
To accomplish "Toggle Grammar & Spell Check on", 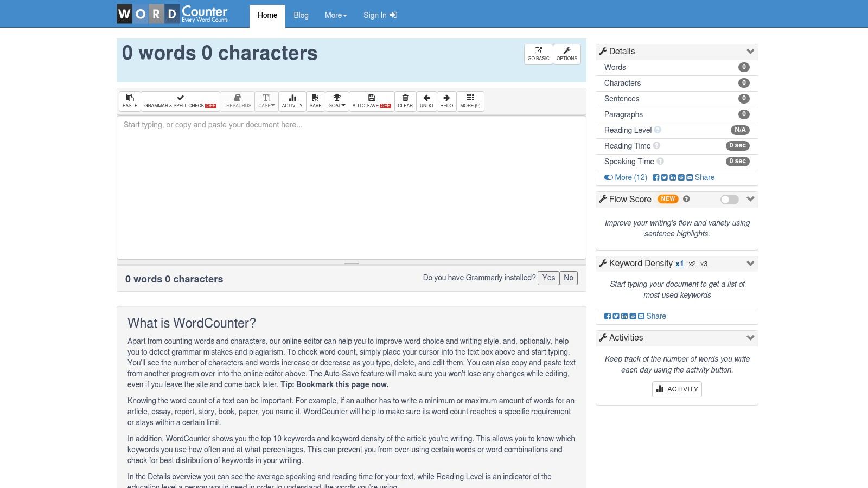I will pos(180,101).
